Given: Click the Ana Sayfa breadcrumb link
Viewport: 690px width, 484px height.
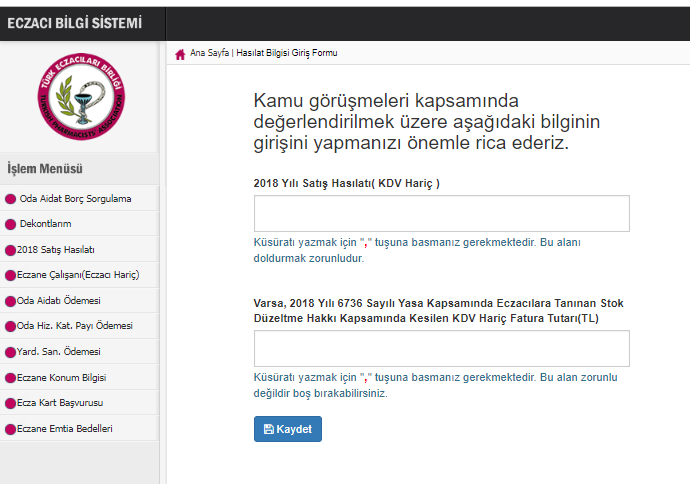Looking at the screenshot, I should 209,54.
